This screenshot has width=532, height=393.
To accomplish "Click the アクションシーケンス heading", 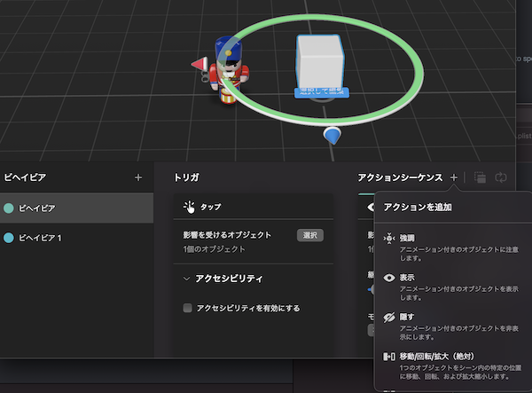I will pyautogui.click(x=401, y=177).
